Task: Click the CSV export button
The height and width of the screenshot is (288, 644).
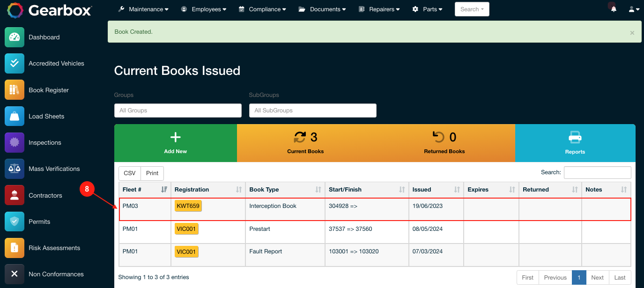Action: (130, 173)
